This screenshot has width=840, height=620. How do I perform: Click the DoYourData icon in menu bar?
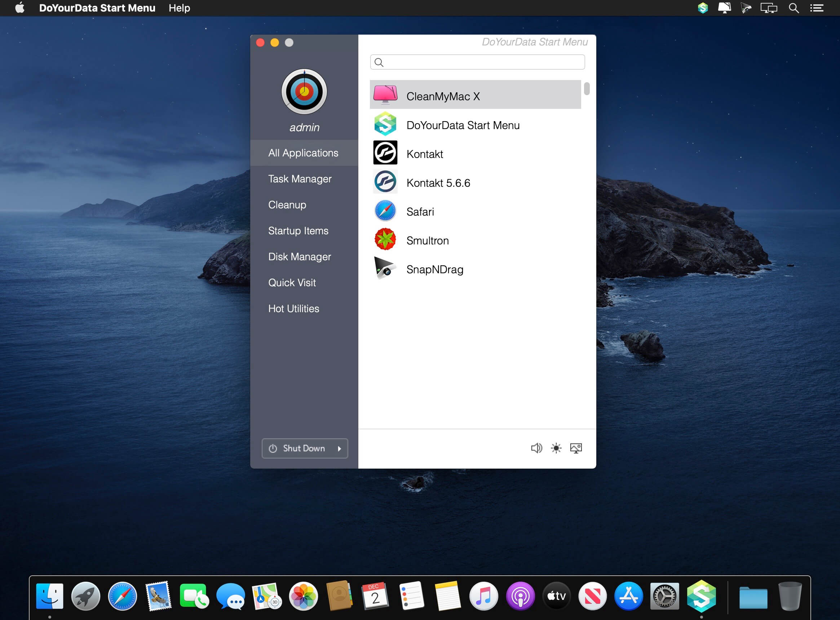pyautogui.click(x=703, y=8)
